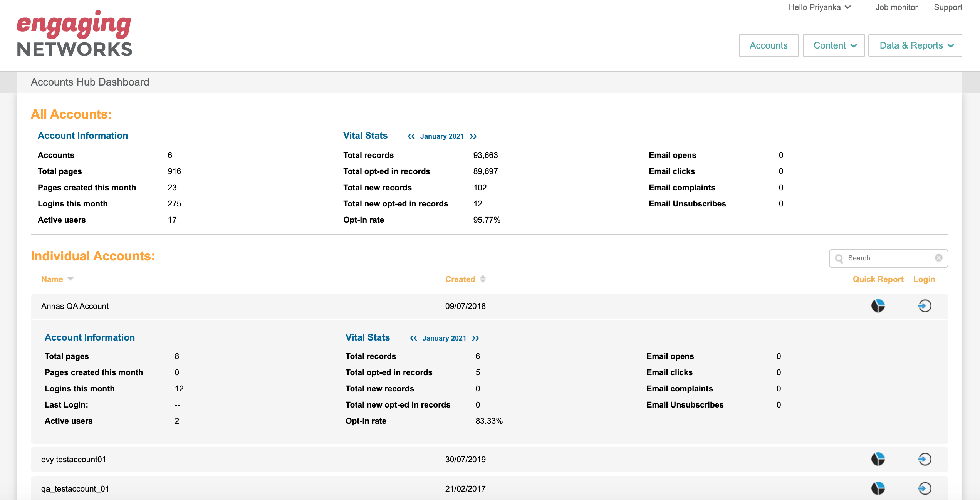Screen dimensions: 980x500
Task: Clear the search field with X icon
Action: pos(939,258)
